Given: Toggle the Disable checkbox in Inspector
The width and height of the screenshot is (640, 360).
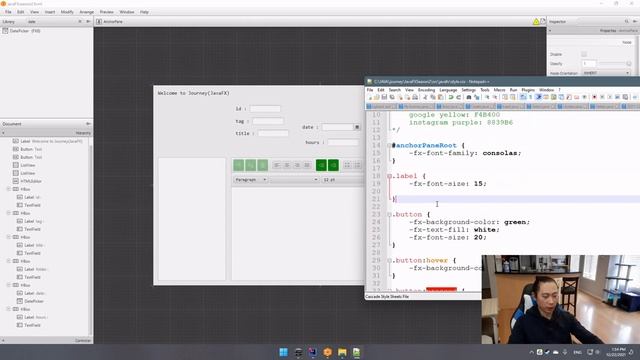Looking at the screenshot, I should tap(584, 54).
